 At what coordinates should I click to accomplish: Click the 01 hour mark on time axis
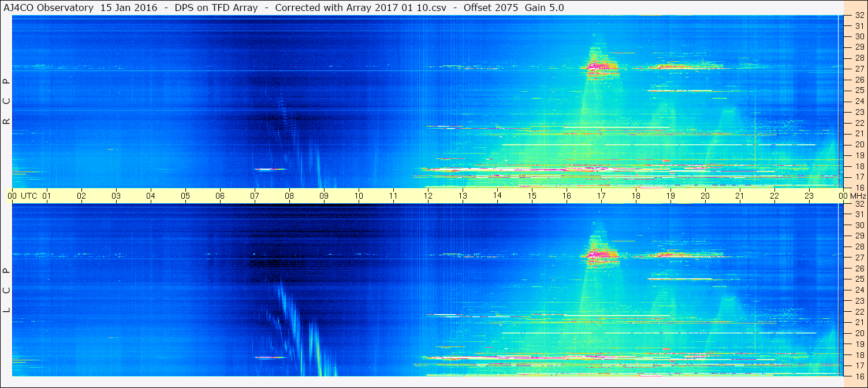[47, 196]
